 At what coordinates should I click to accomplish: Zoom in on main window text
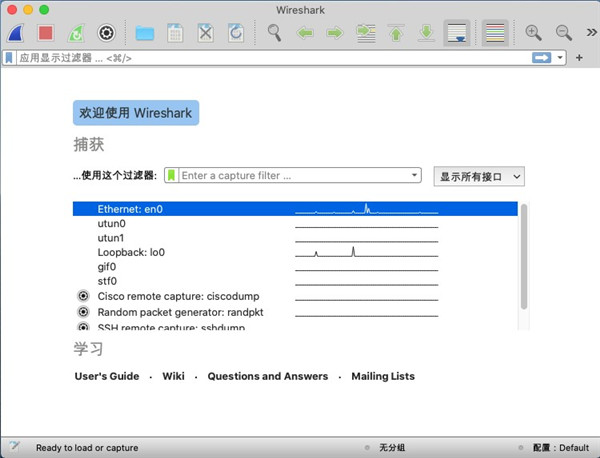(x=534, y=32)
